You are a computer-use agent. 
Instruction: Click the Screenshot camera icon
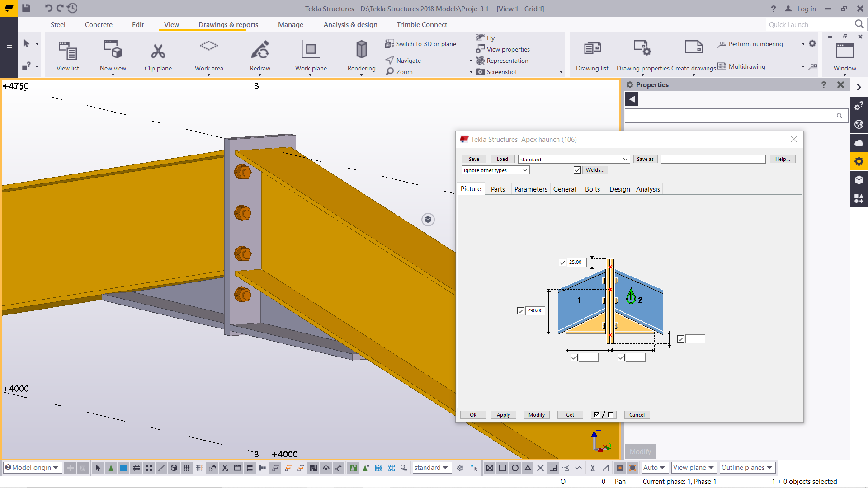(x=480, y=72)
